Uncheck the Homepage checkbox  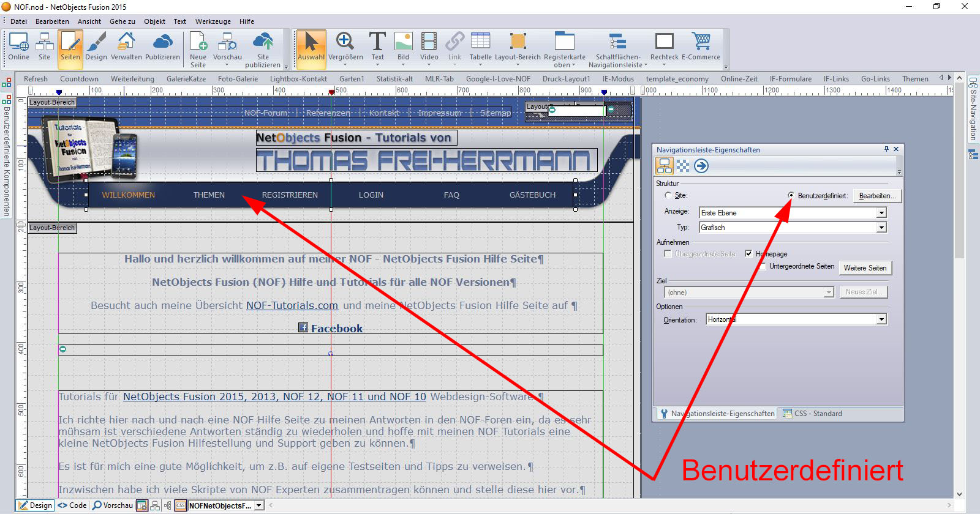click(748, 253)
